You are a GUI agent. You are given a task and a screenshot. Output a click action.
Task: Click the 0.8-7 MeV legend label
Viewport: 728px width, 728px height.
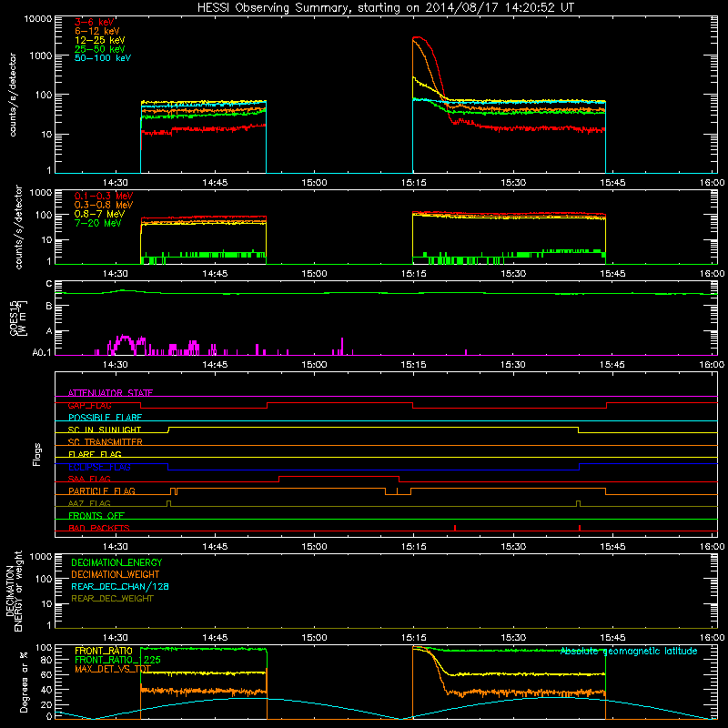point(99,214)
